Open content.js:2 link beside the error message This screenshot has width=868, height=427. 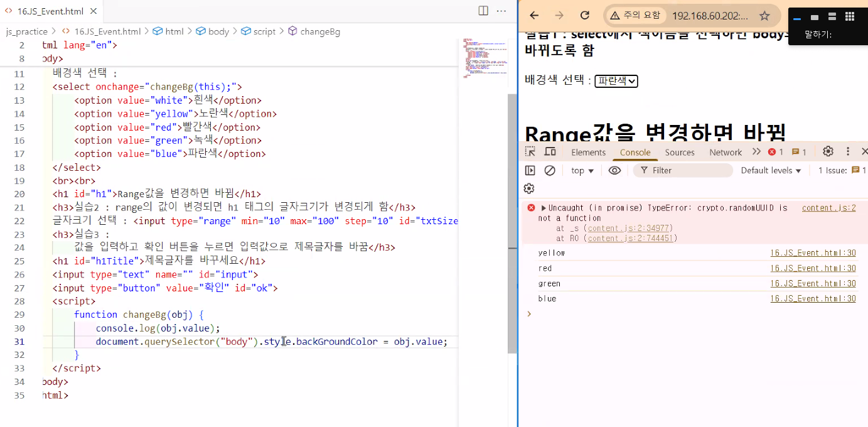(828, 208)
